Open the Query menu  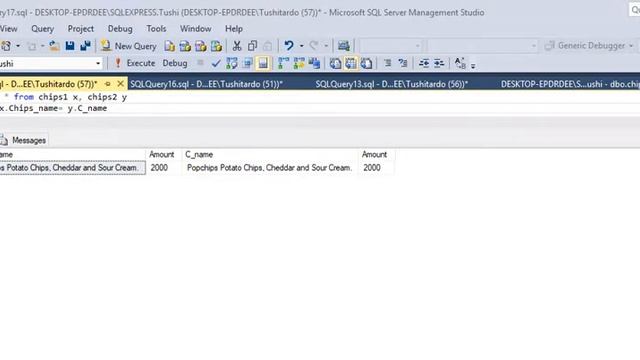[x=42, y=29]
